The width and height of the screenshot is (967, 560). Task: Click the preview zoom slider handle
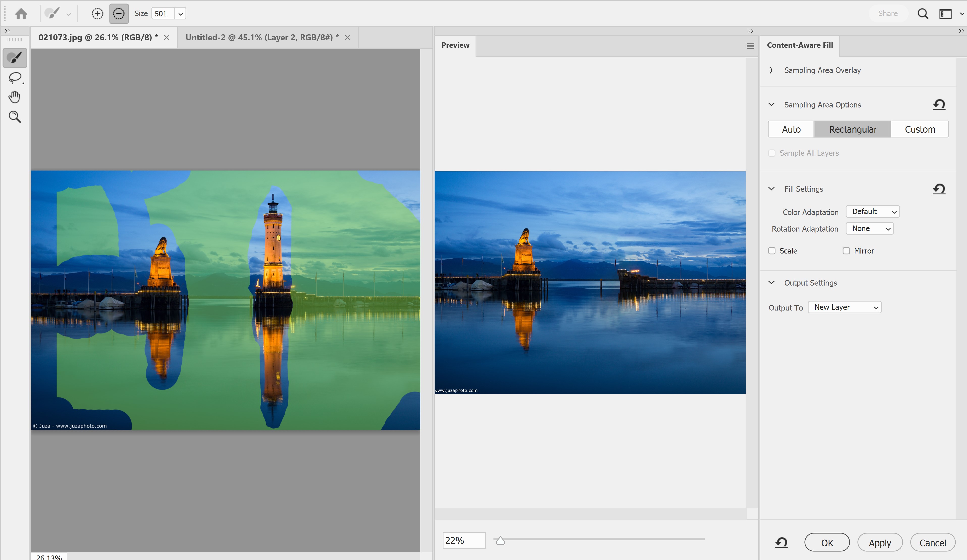[500, 540]
